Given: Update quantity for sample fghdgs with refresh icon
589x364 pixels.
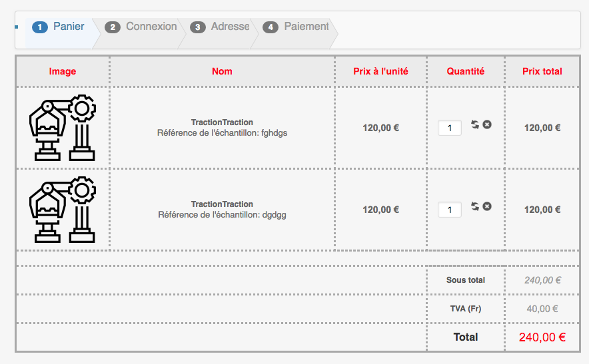Looking at the screenshot, I should tap(475, 124).
